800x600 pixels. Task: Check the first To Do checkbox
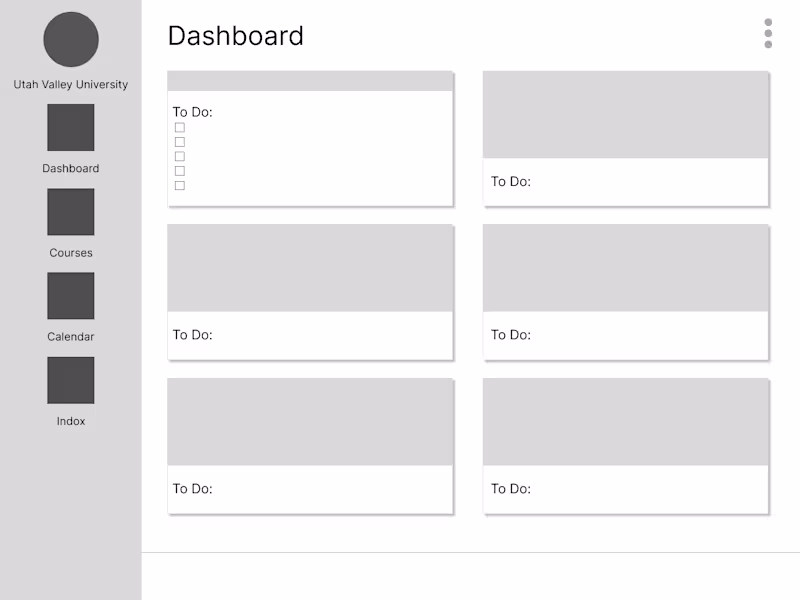pos(180,127)
